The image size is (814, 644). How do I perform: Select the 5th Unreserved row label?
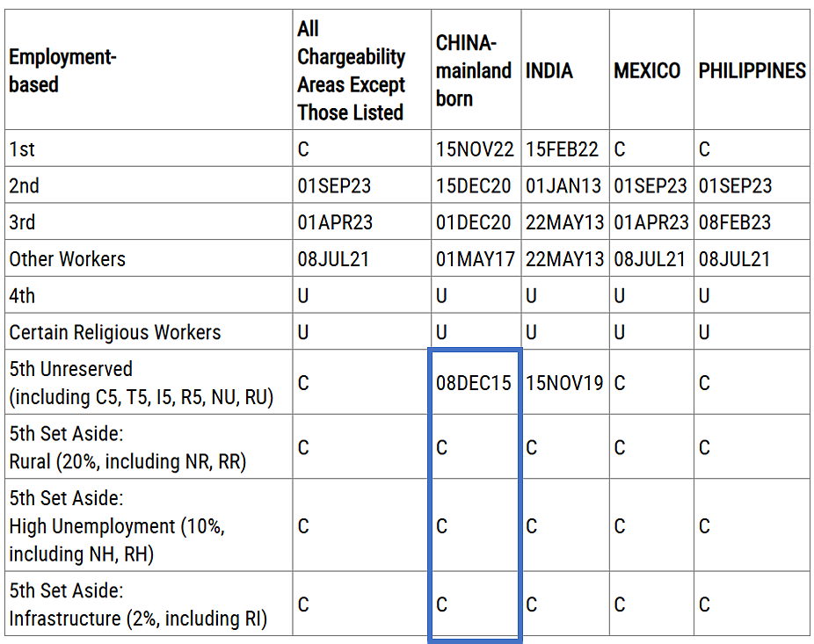pos(142,383)
